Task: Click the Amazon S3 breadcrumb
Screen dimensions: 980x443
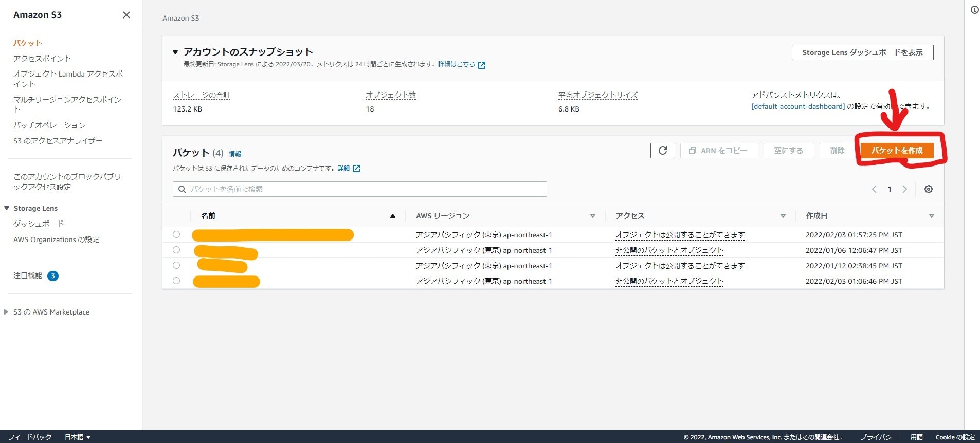Action: coord(180,18)
